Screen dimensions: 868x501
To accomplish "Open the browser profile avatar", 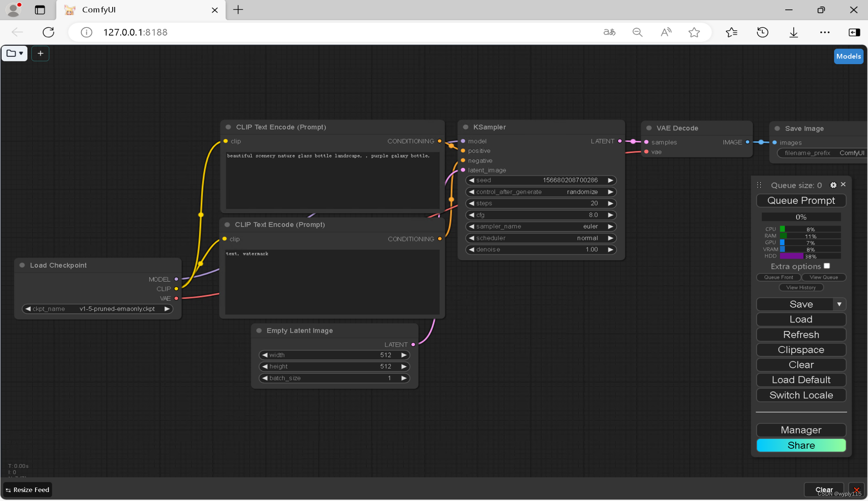I will tap(14, 10).
